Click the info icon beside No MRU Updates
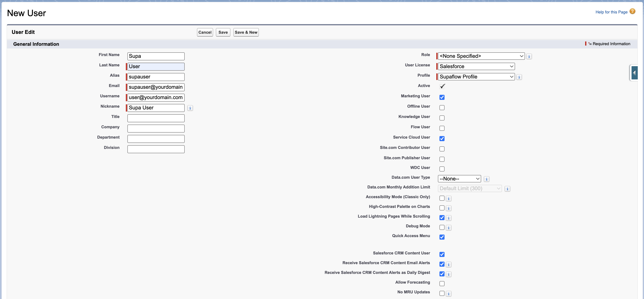 pos(448,294)
